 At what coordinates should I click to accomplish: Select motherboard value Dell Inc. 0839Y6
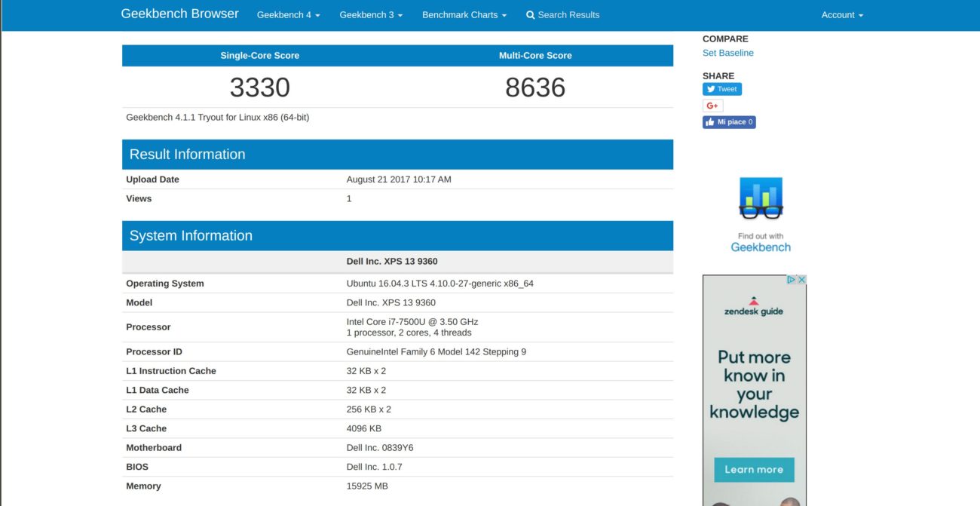[380, 448]
